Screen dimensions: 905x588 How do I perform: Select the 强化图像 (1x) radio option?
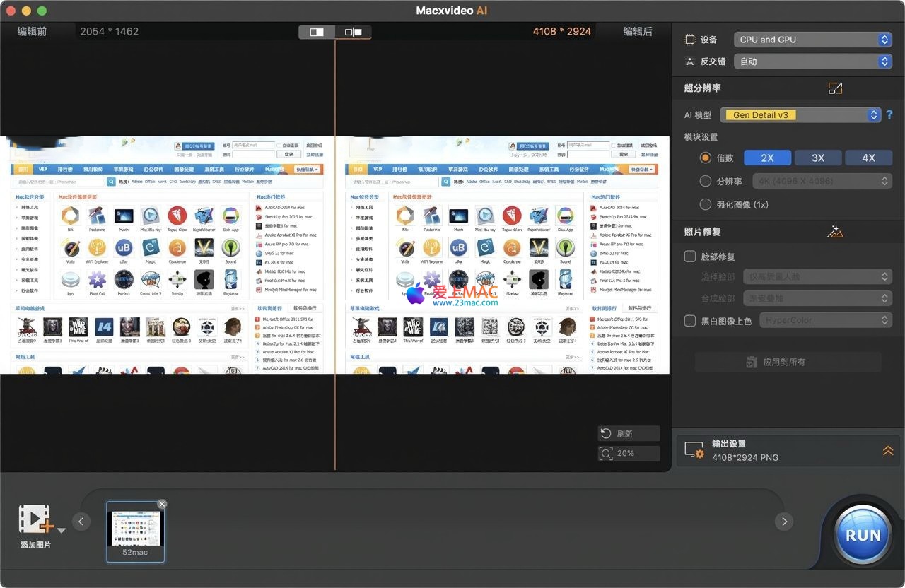tap(705, 204)
